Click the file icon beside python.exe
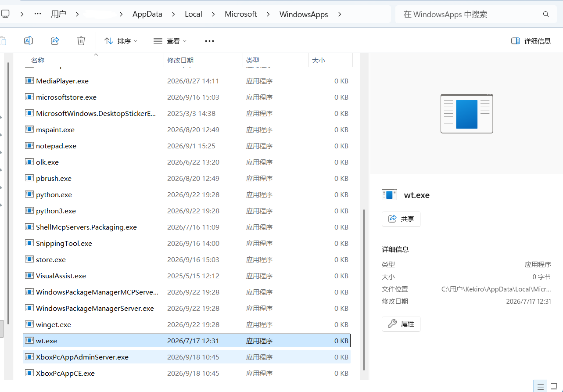Viewport: 563px width, 392px height. (x=29, y=194)
